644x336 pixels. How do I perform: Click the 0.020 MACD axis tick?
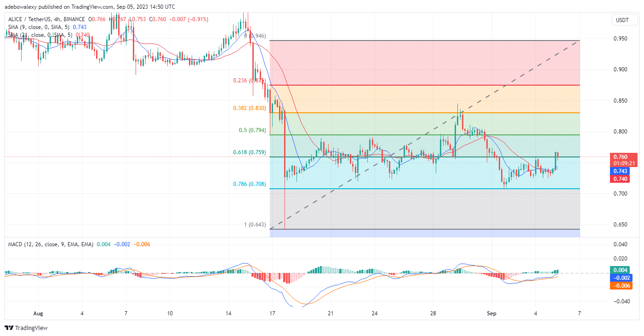(x=620, y=259)
